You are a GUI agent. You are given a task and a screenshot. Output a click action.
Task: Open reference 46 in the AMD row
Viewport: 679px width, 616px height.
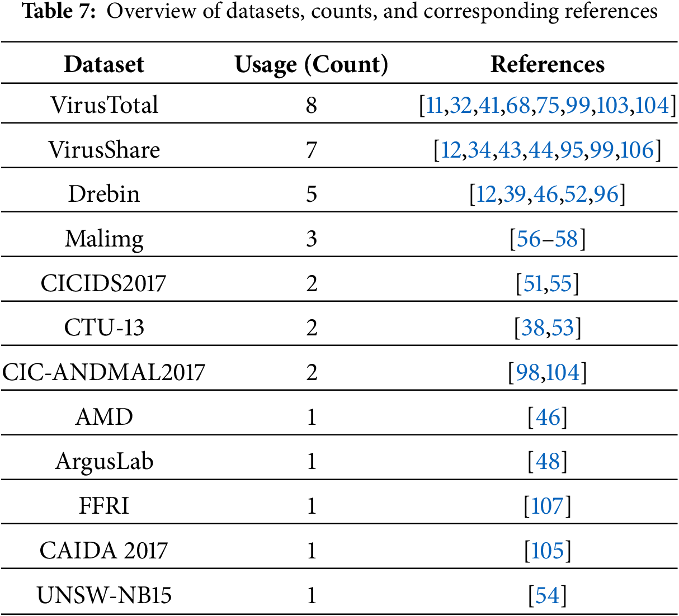[548, 417]
